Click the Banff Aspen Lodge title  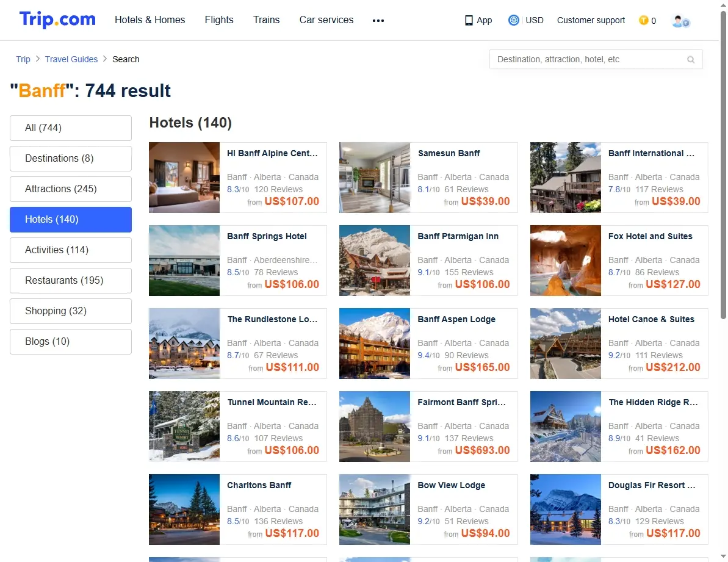(456, 319)
